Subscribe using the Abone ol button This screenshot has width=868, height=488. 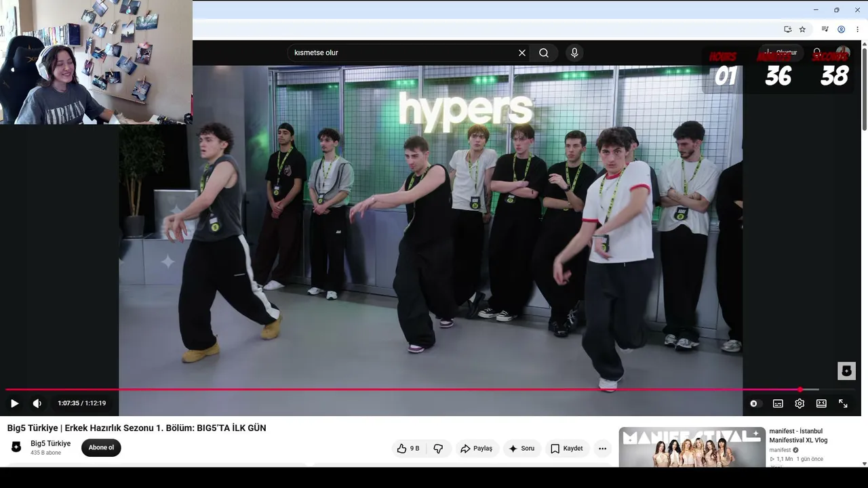pos(101,447)
